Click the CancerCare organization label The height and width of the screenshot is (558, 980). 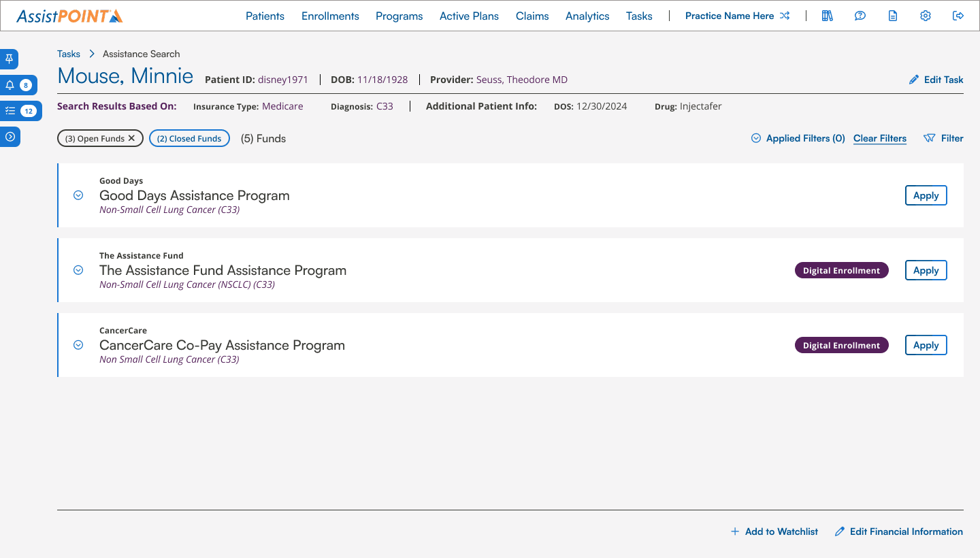tap(123, 331)
